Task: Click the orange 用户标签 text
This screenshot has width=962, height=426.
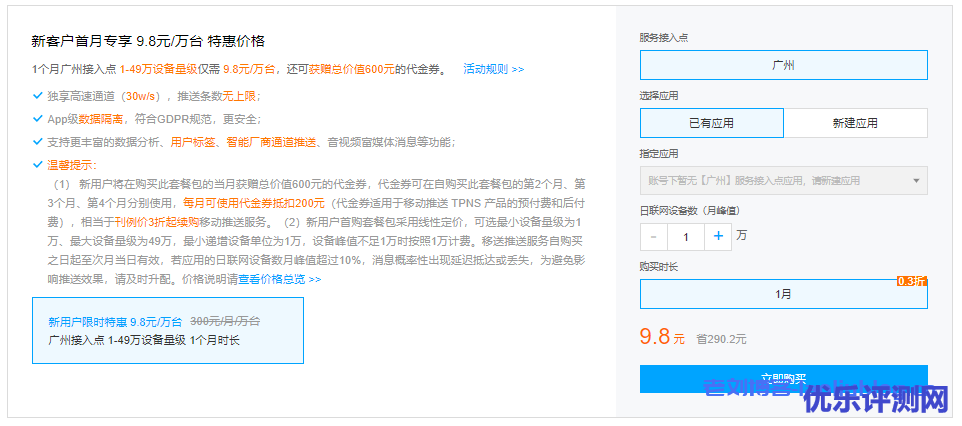Action: click(193, 142)
